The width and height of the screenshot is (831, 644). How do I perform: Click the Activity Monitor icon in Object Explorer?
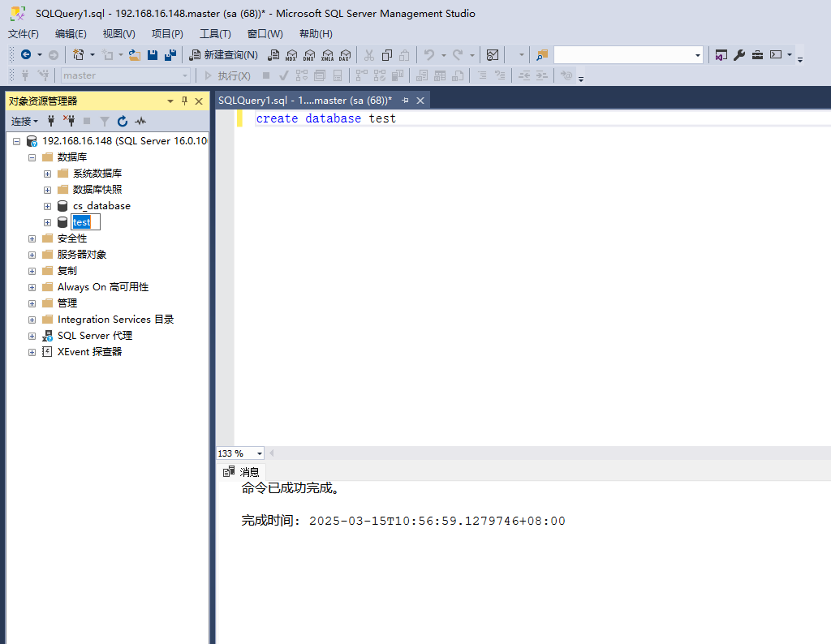140,121
